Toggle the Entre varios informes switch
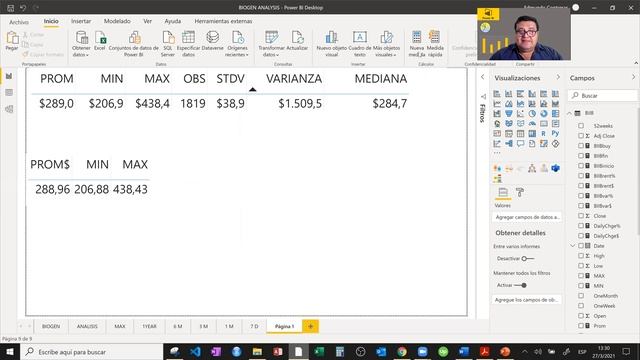The image size is (640, 360). (527, 258)
